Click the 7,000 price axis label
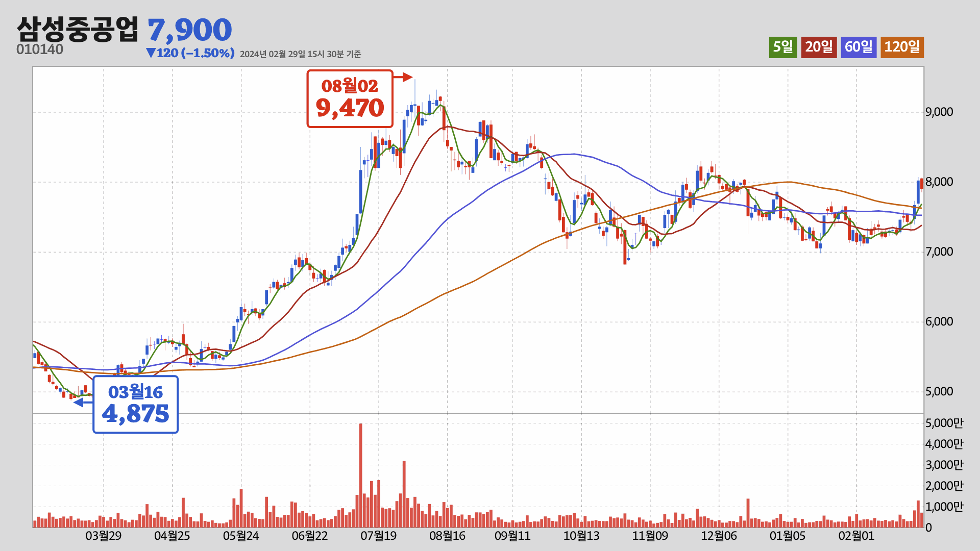This screenshot has width=980, height=551. click(939, 252)
